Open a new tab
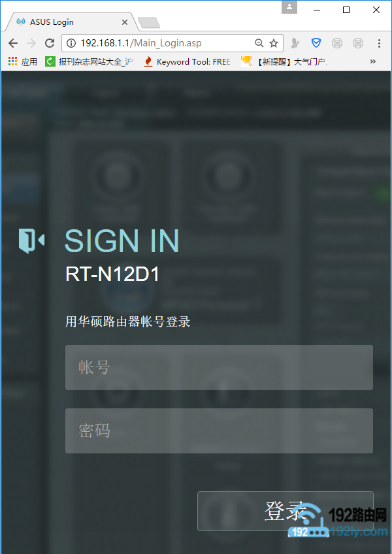 point(149,23)
